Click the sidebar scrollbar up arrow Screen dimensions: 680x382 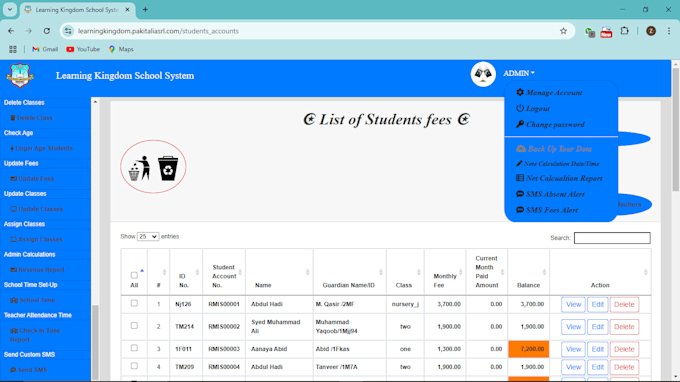click(95, 101)
